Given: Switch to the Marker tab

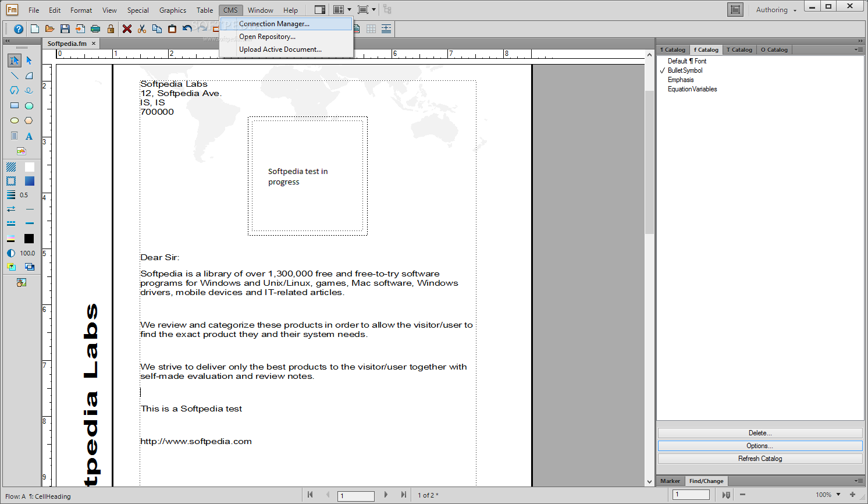Looking at the screenshot, I should point(670,481).
